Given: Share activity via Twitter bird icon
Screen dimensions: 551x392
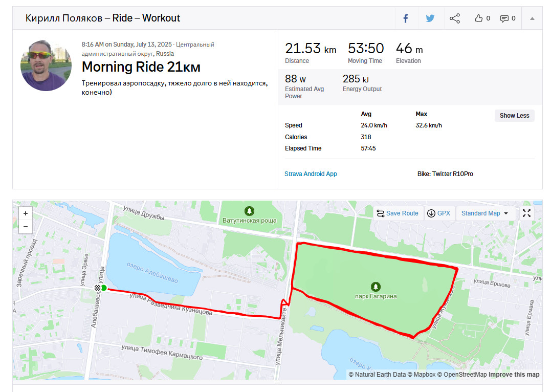Looking at the screenshot, I should (x=430, y=18).
